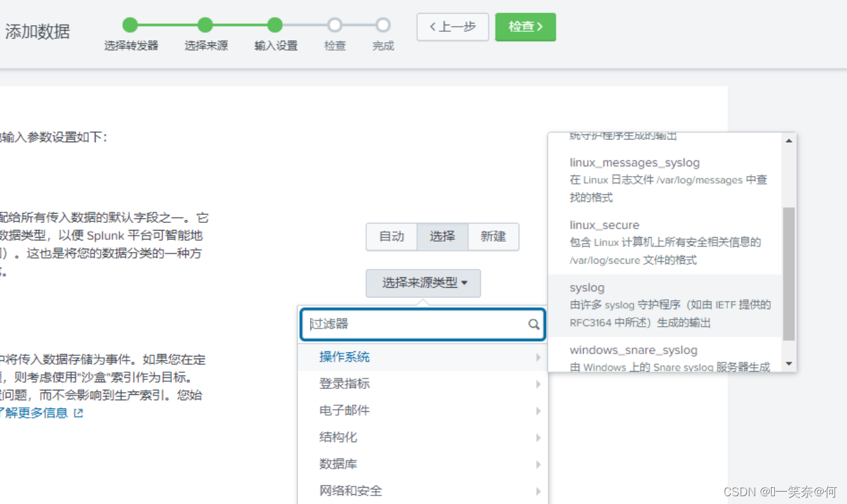
Task: Click the 选择转发器 step circle
Action: [x=131, y=25]
